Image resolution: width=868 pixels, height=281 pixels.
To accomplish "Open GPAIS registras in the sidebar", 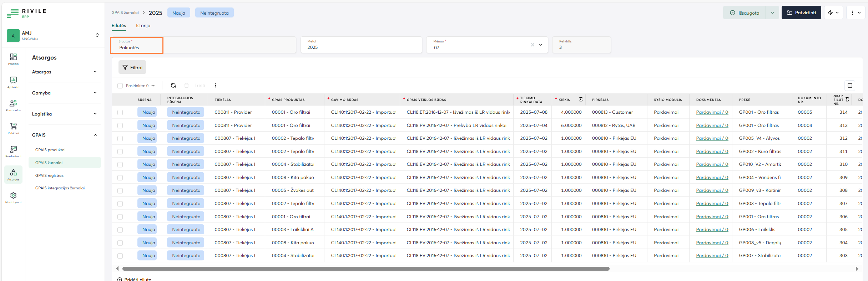I will 49,175.
